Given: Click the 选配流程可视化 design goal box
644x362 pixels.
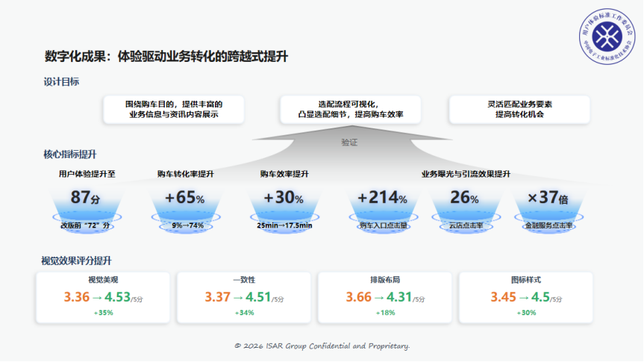Looking at the screenshot, I should tap(350, 110).
